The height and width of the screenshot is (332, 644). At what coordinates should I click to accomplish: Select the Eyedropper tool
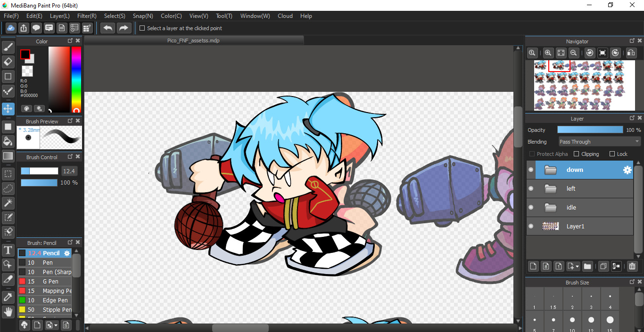point(8,297)
